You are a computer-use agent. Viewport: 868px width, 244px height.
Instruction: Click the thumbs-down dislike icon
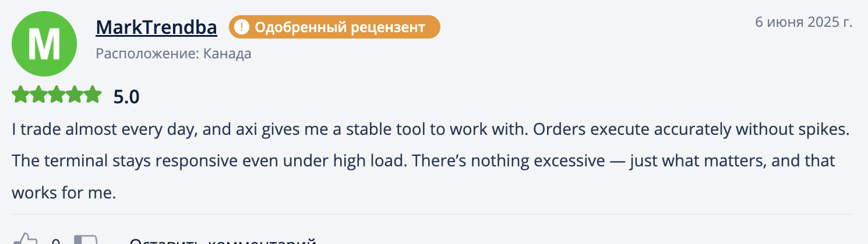point(85,240)
